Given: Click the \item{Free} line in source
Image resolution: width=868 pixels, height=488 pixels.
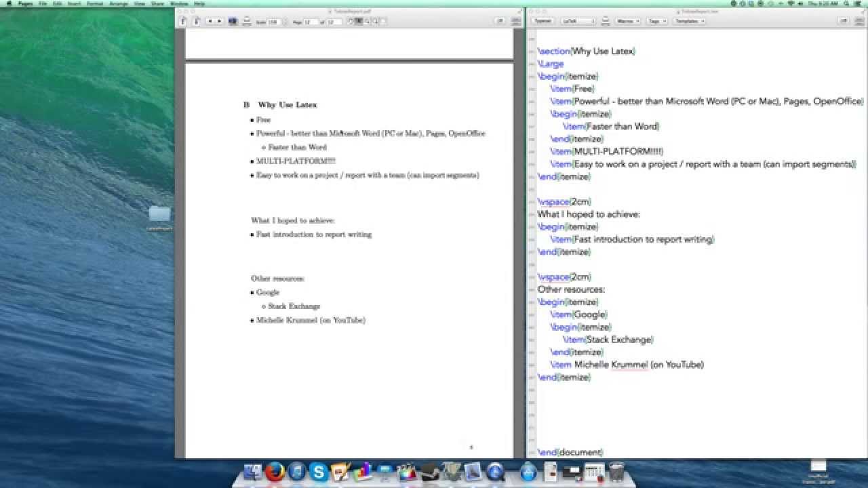Looking at the screenshot, I should tap(573, 89).
